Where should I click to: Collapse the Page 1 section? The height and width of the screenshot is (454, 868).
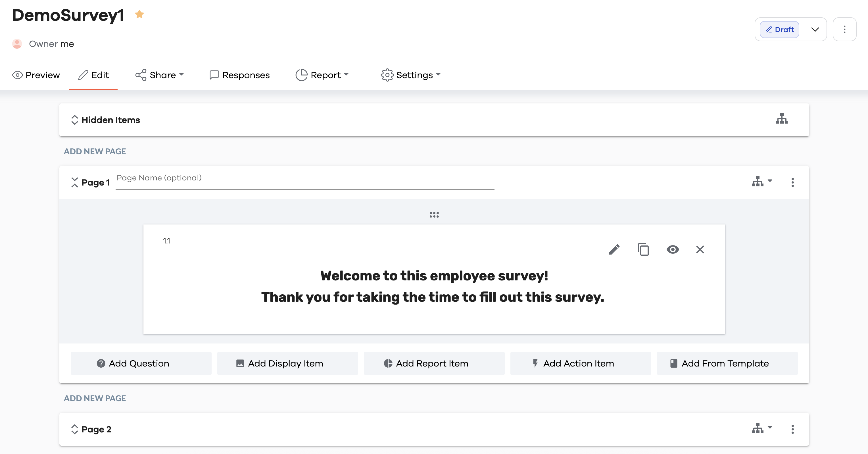coord(74,182)
